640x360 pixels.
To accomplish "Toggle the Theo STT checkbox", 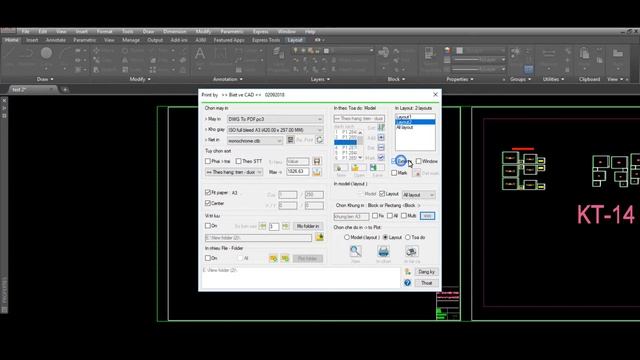I will [238, 161].
